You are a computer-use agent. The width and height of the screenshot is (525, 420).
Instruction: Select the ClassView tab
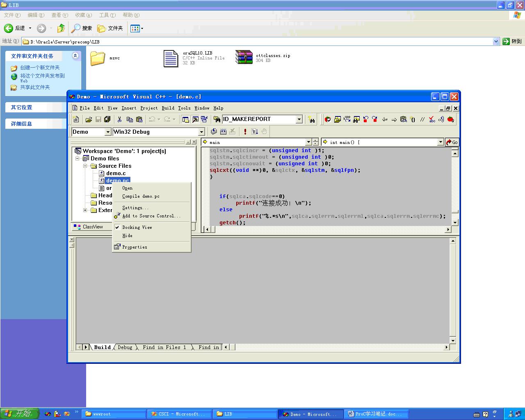(89, 227)
